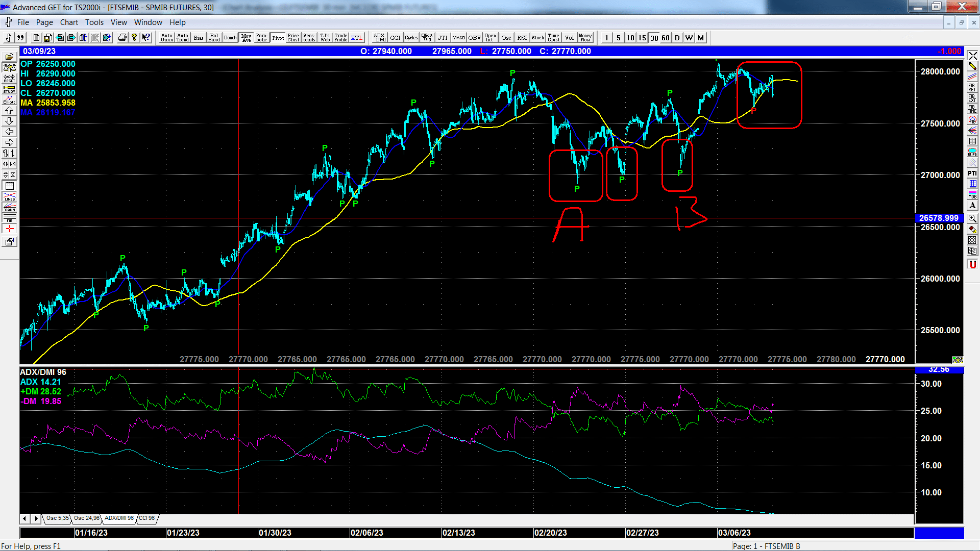Click the MOB tool in right sidebar
Viewport: 980px width, 551px height.
point(972,194)
